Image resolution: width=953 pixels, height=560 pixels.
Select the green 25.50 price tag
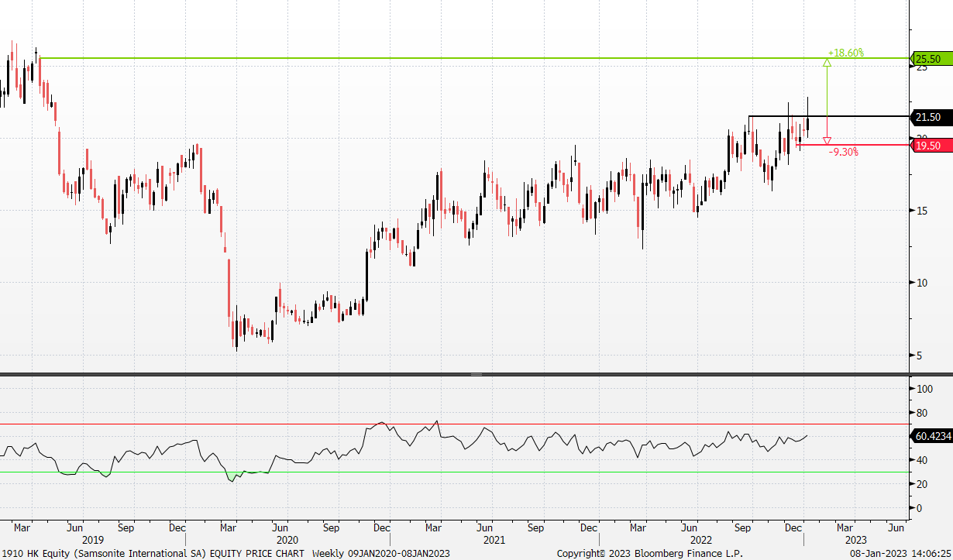pyautogui.click(x=930, y=59)
